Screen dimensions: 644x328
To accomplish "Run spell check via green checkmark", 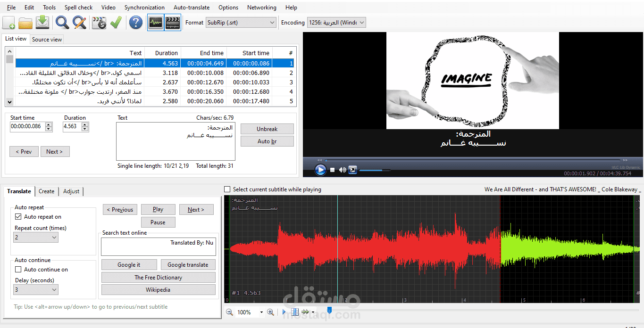I will pyautogui.click(x=116, y=22).
